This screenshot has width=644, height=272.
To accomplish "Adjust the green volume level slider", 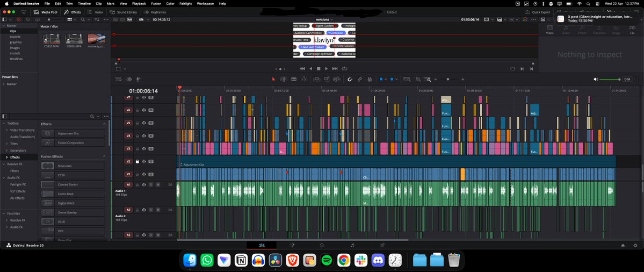I will (610, 80).
